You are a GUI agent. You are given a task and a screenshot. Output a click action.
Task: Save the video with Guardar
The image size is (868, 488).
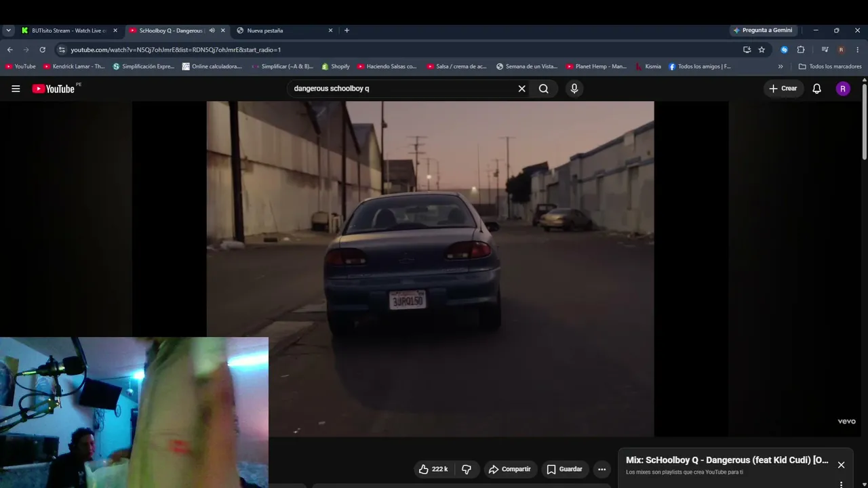click(x=564, y=469)
